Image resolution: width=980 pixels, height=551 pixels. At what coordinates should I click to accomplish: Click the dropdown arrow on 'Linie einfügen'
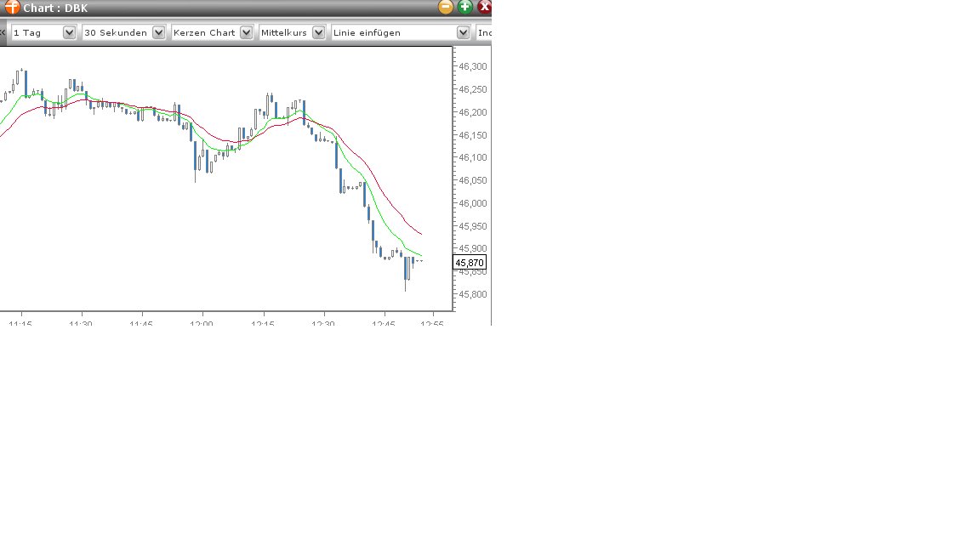tap(463, 31)
